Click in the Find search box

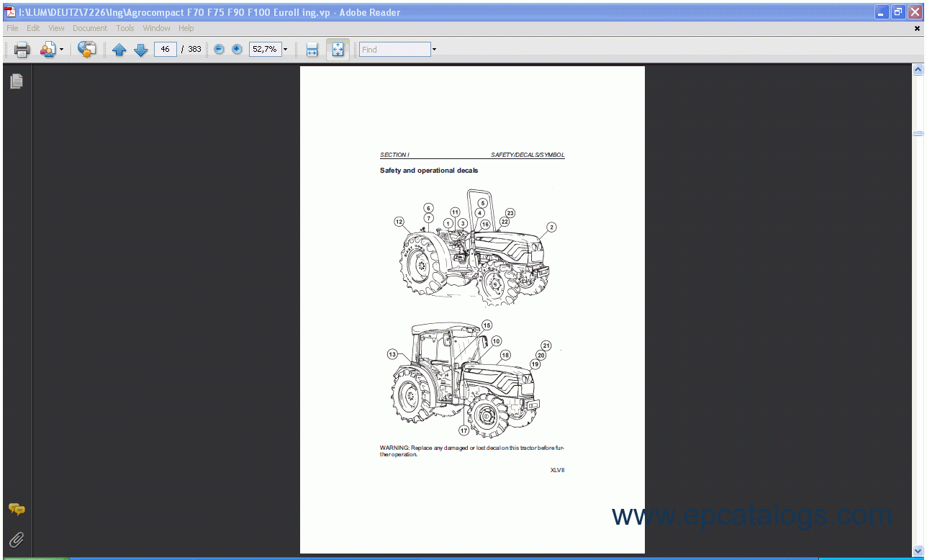[394, 50]
